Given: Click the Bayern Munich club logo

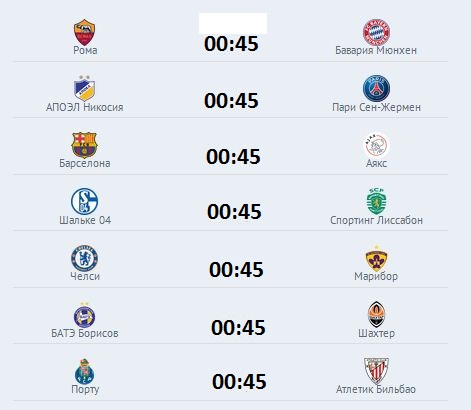Looking at the screenshot, I should coord(376,32).
